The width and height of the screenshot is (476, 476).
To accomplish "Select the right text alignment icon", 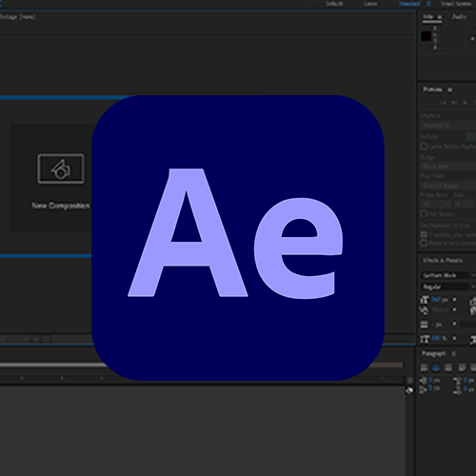I will coord(447,367).
